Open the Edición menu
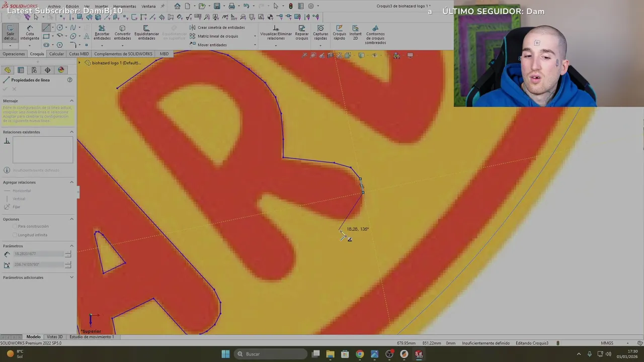Screen dimensions: 644x362 72,7
